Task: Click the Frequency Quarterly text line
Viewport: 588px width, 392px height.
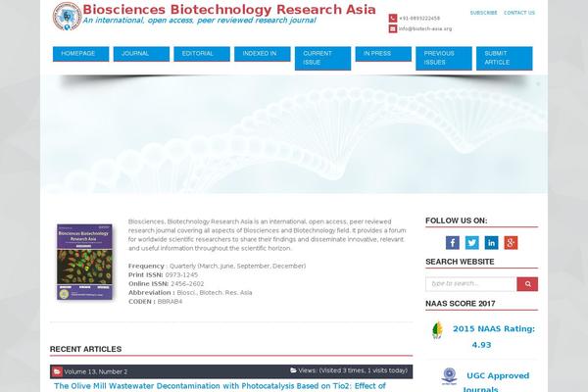Action: pos(218,266)
